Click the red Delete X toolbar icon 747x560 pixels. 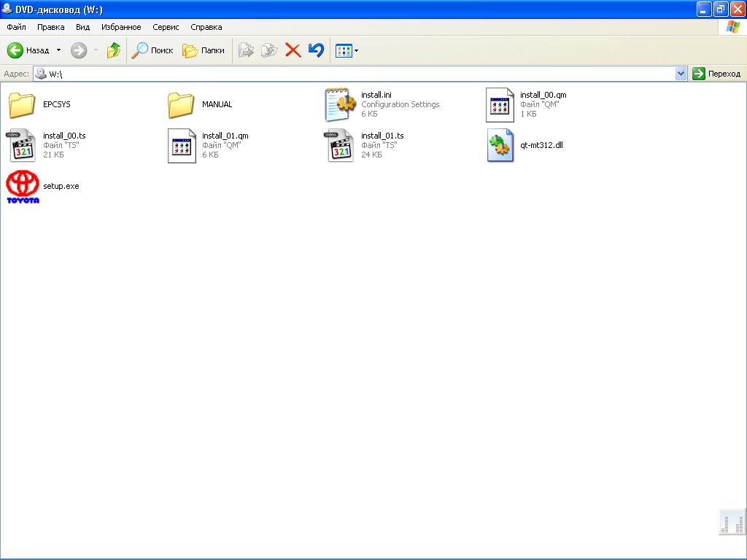tap(293, 50)
